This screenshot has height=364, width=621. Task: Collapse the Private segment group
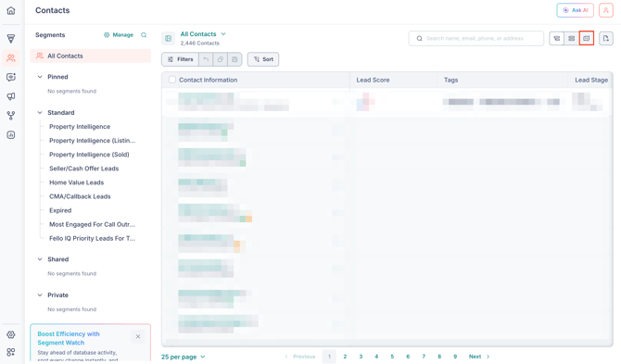[40, 295]
